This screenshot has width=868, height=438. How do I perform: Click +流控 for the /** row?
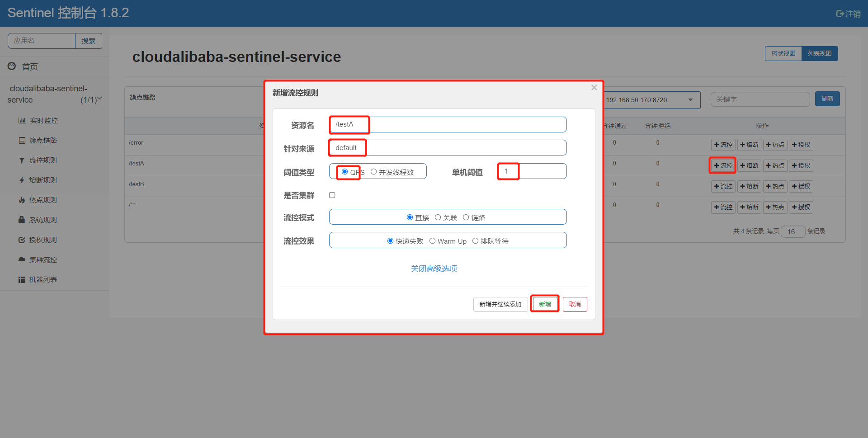click(723, 207)
